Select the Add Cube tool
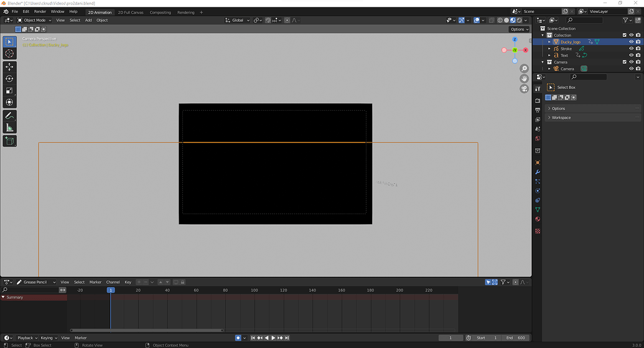The height and width of the screenshot is (348, 644). click(9, 141)
